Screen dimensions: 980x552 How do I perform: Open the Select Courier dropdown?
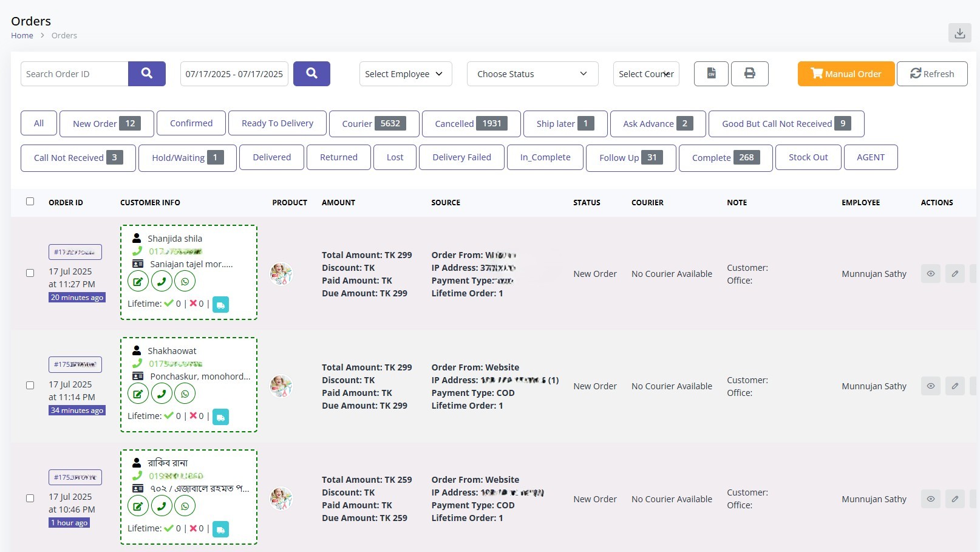click(645, 73)
